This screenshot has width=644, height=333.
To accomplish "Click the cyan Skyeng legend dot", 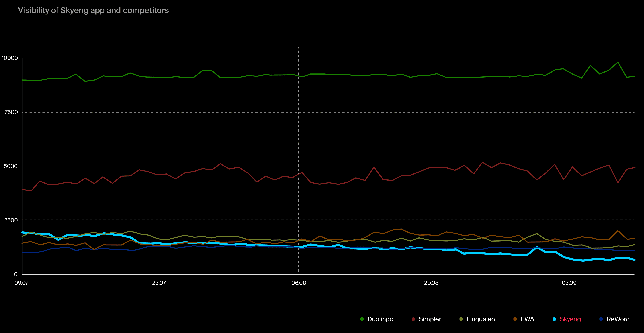I will click(x=554, y=319).
